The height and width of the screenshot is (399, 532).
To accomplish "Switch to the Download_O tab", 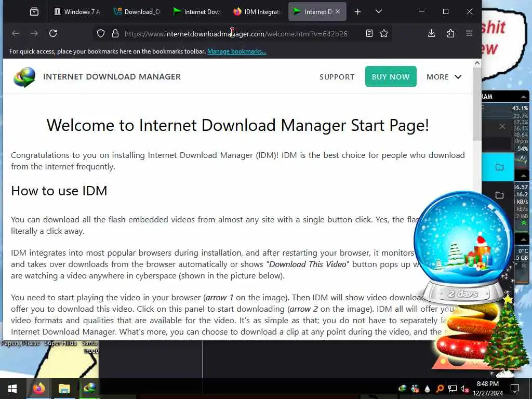I will [x=137, y=12].
